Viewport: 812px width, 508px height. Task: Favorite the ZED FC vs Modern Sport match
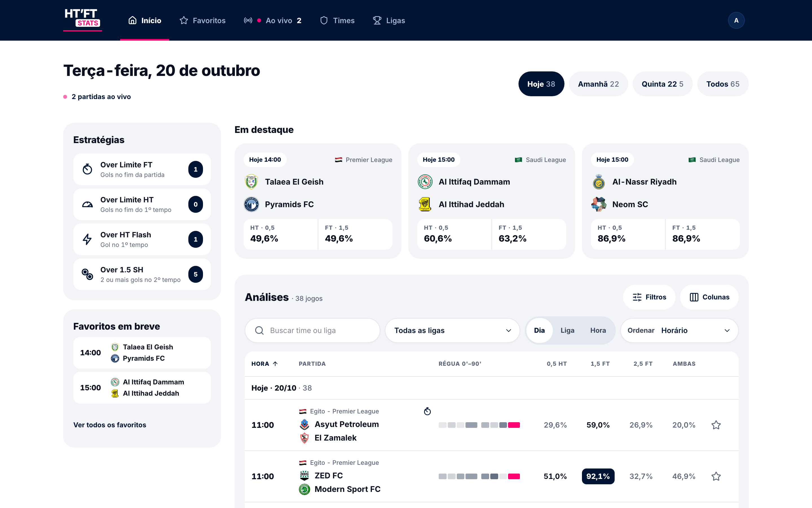tap(716, 476)
